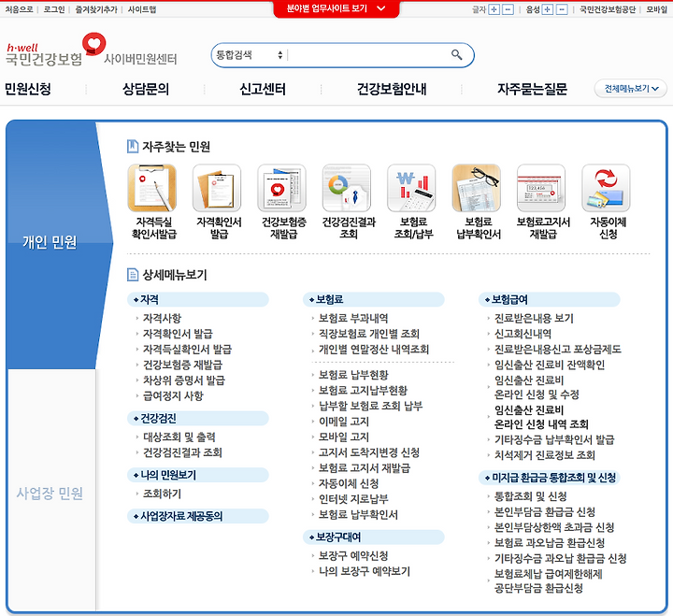Open the 통합검색 category dropdown
Screen dimensions: 673x616
pos(250,55)
